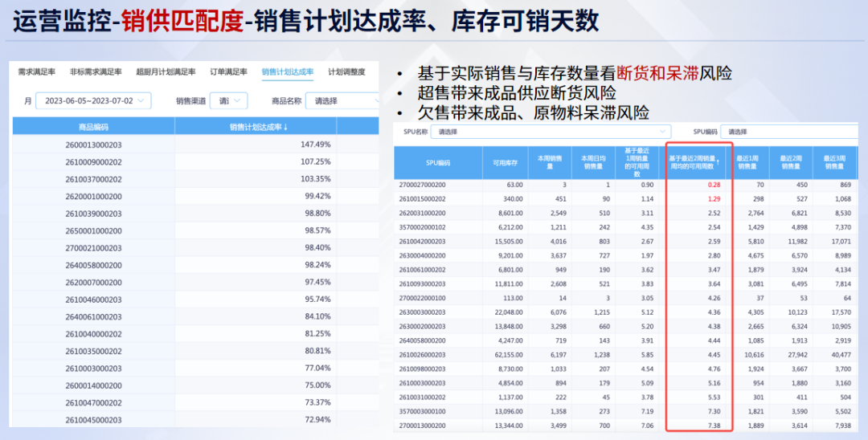Select the active 销售计划达成率 tab
868x440 pixels.
(287, 72)
